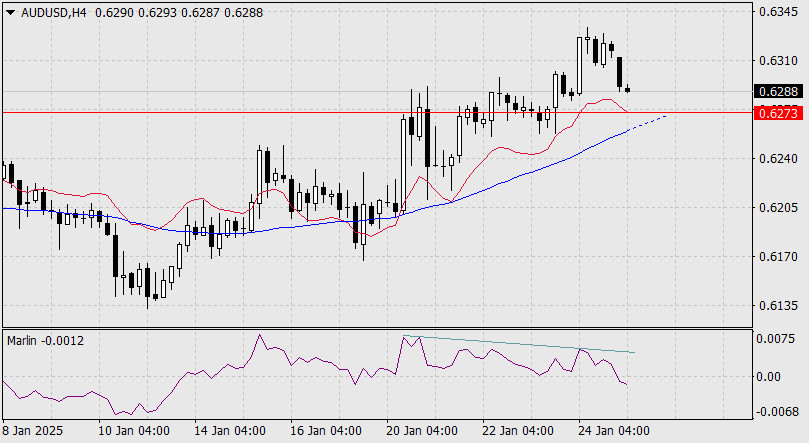Click the 0.6240 price scale value
This screenshot has height=443, width=809.
pos(778,159)
